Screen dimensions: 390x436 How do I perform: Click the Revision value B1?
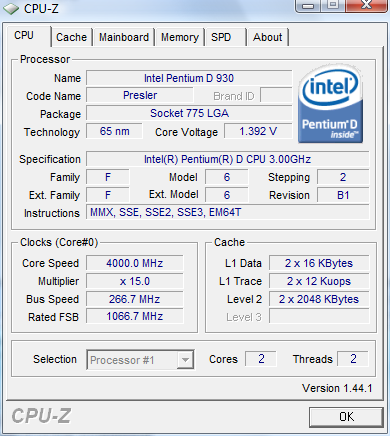click(343, 195)
